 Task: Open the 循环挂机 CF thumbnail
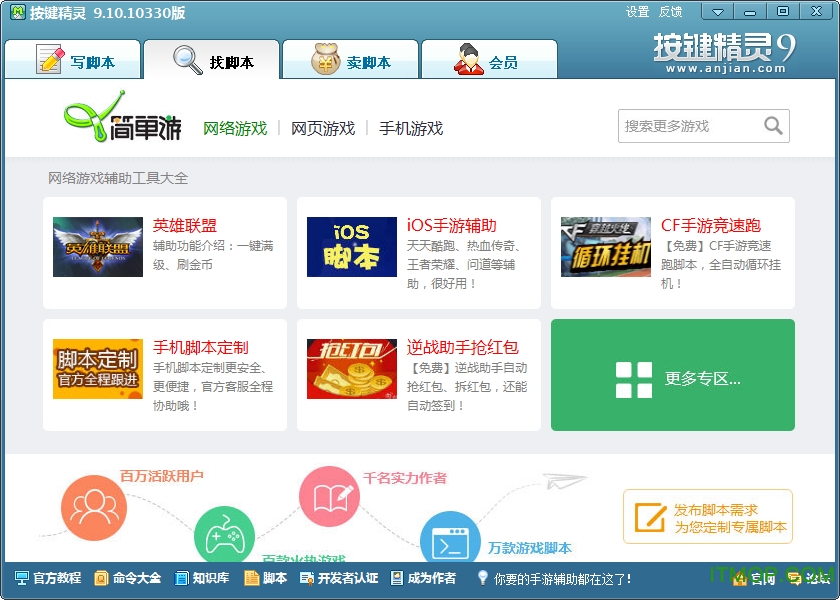(606, 246)
